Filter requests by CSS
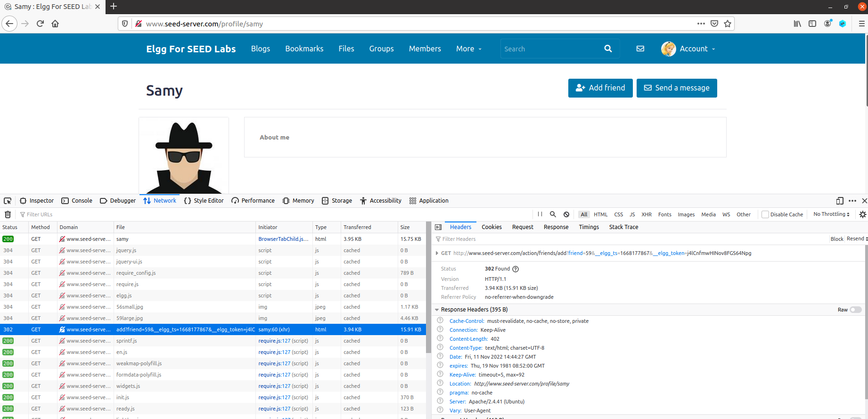868x419 pixels. [x=619, y=214]
